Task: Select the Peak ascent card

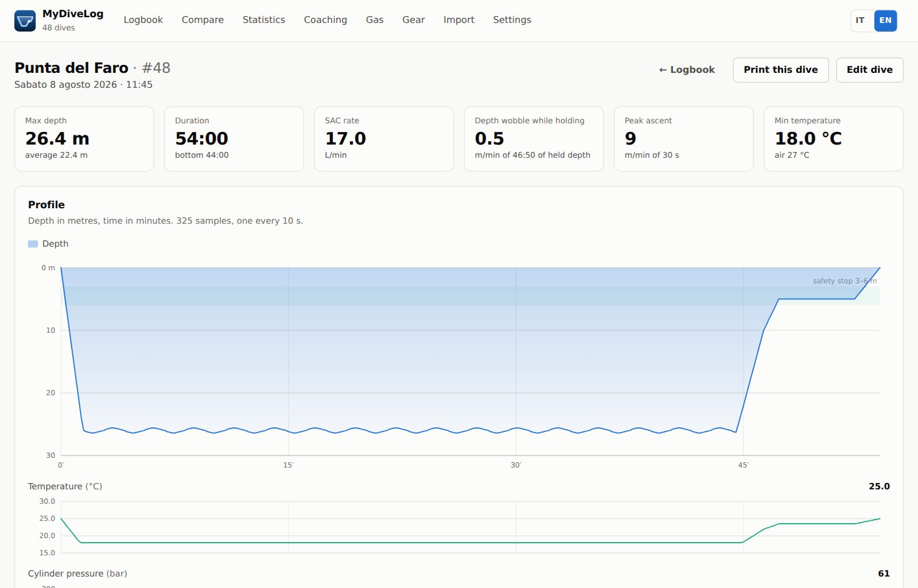Action: coord(683,139)
